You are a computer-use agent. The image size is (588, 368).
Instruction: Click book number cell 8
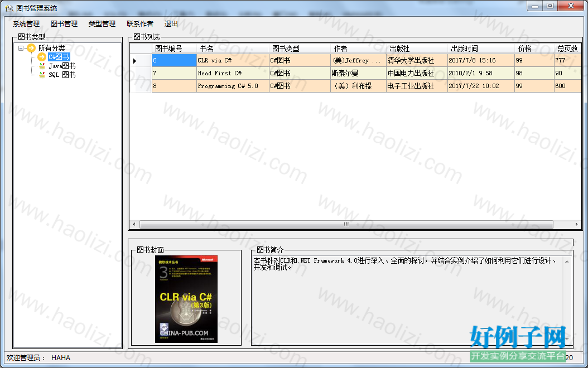tap(175, 86)
